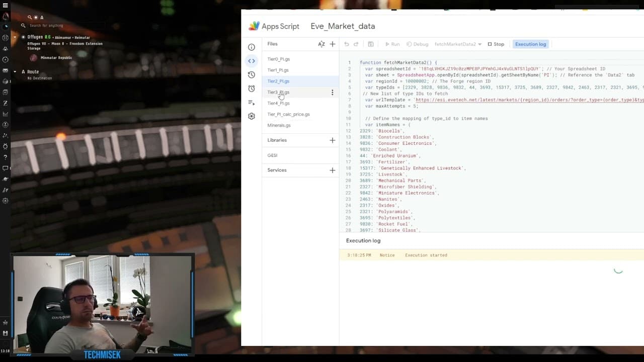Viewport: 644px width, 362px height.
Task: Click the magnifier icon in EVE search bar
Action: tap(23, 26)
